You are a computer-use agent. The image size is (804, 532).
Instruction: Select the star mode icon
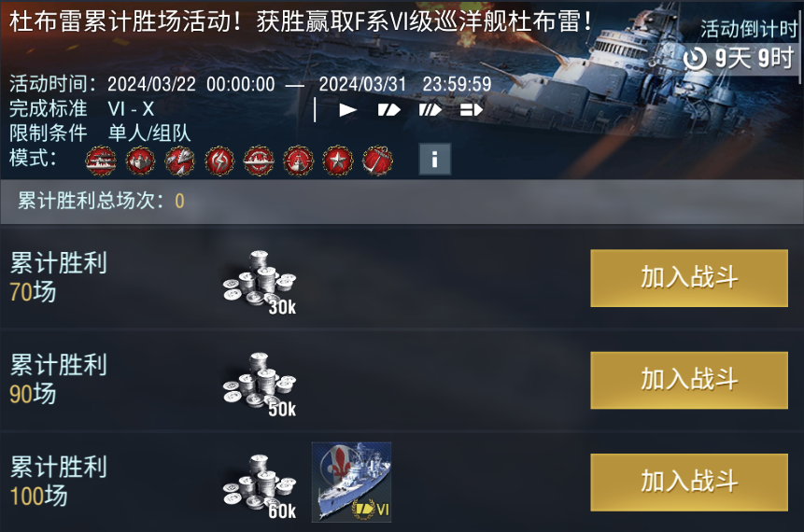[337, 161]
